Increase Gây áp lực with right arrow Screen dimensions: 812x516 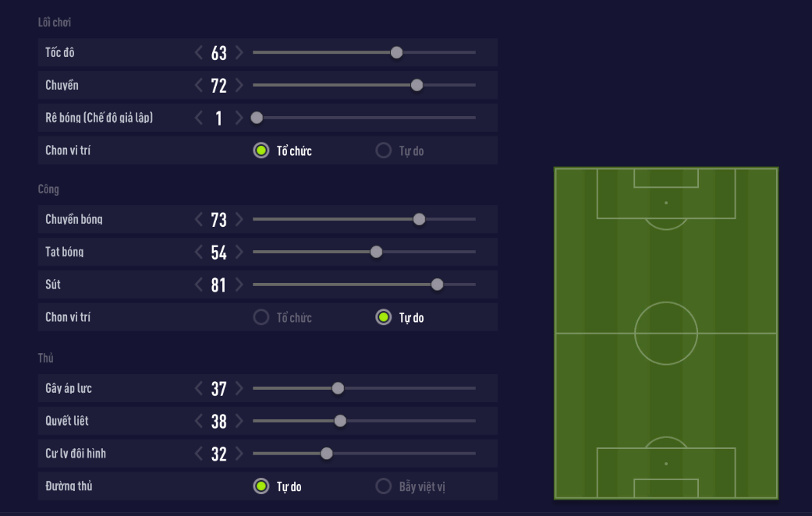239,388
